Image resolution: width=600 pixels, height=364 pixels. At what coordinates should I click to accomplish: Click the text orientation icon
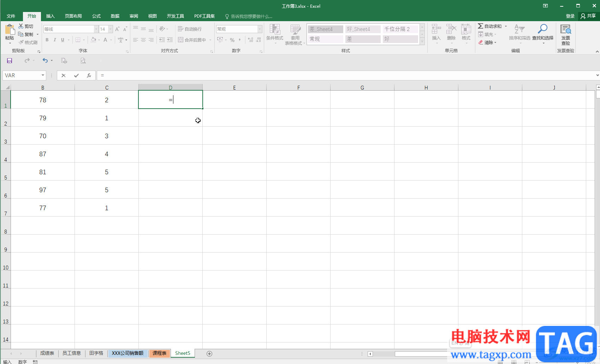click(x=162, y=29)
